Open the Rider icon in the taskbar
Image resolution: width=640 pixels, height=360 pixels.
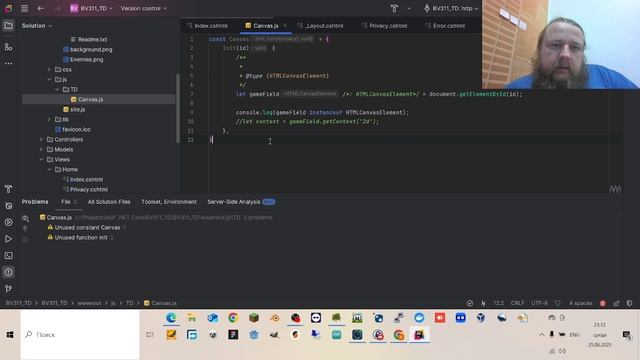pos(419,335)
